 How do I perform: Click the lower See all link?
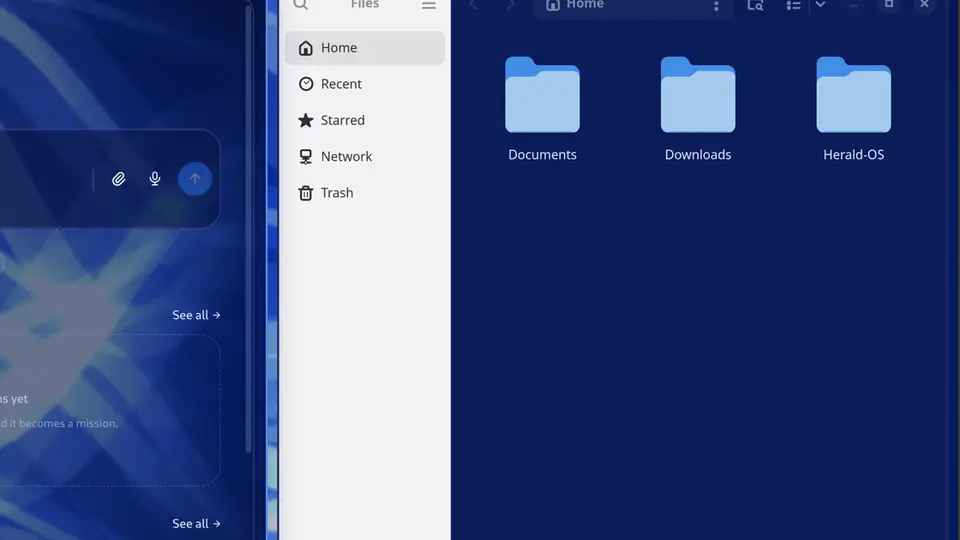click(x=196, y=523)
